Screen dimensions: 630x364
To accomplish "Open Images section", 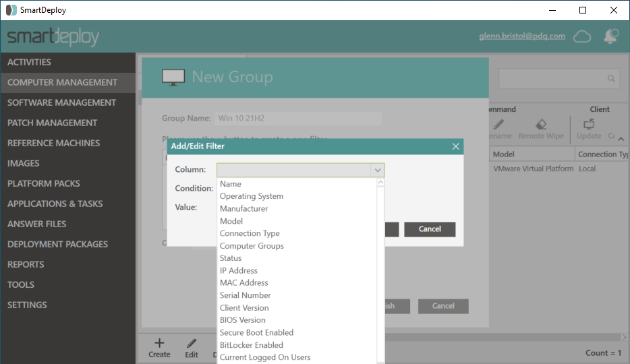I will pyautogui.click(x=68, y=163).
